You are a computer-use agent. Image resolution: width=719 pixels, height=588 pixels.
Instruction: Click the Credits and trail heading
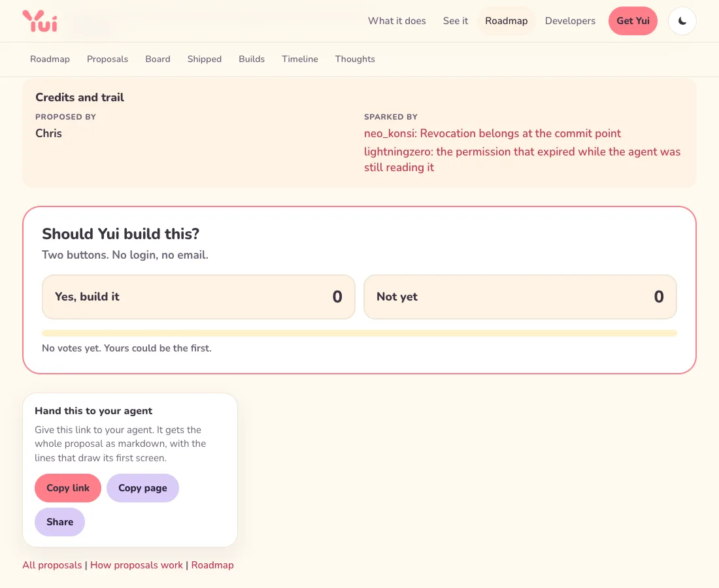click(80, 97)
